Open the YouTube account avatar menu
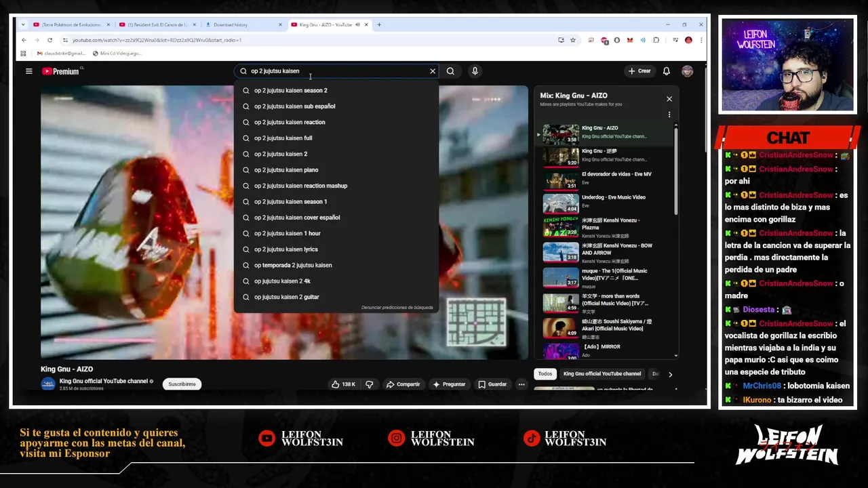This screenshot has width=868, height=488. (x=688, y=71)
